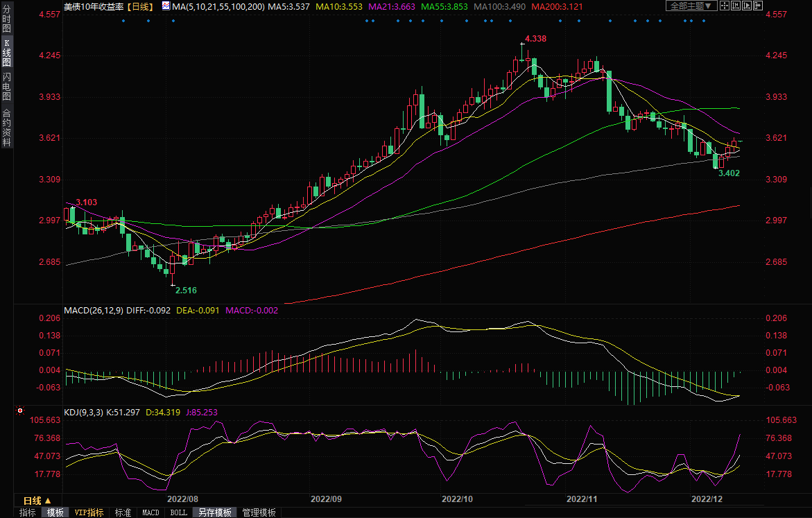The image size is (812, 518).
Task: Click the chart playback icon with play arrow
Action: 748,6
